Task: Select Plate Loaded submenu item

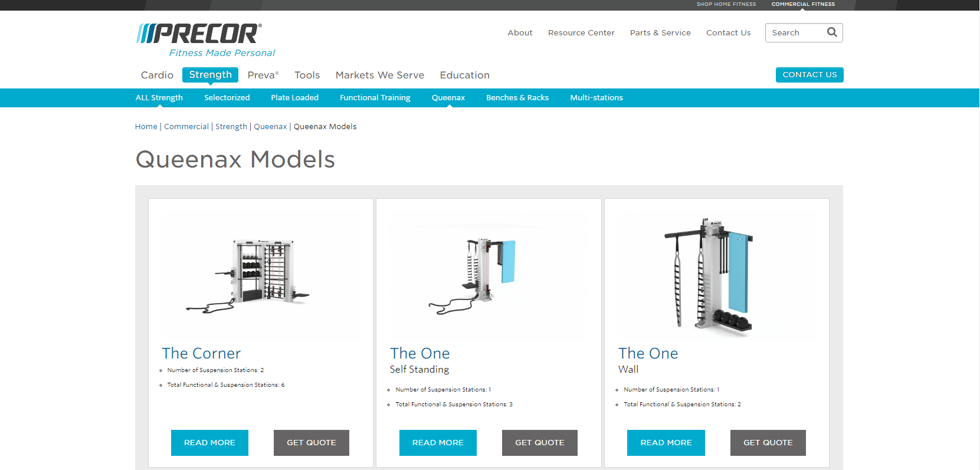Action: pos(294,98)
